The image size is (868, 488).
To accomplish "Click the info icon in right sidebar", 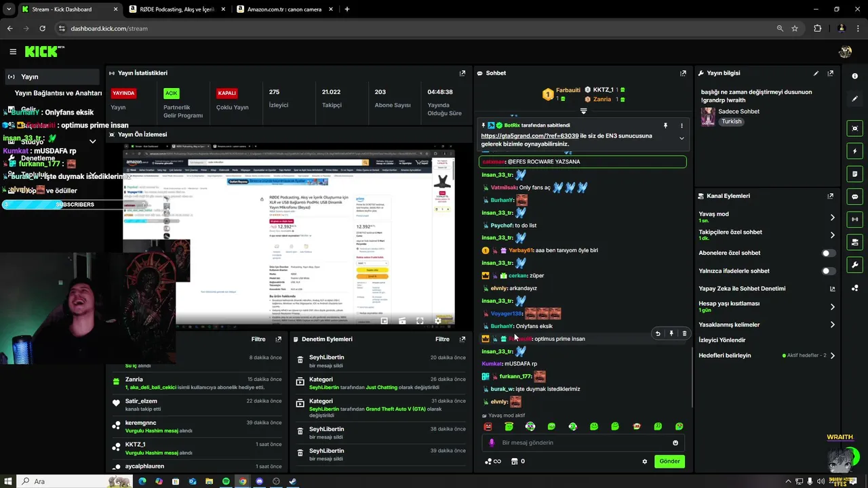I will pos(855,76).
